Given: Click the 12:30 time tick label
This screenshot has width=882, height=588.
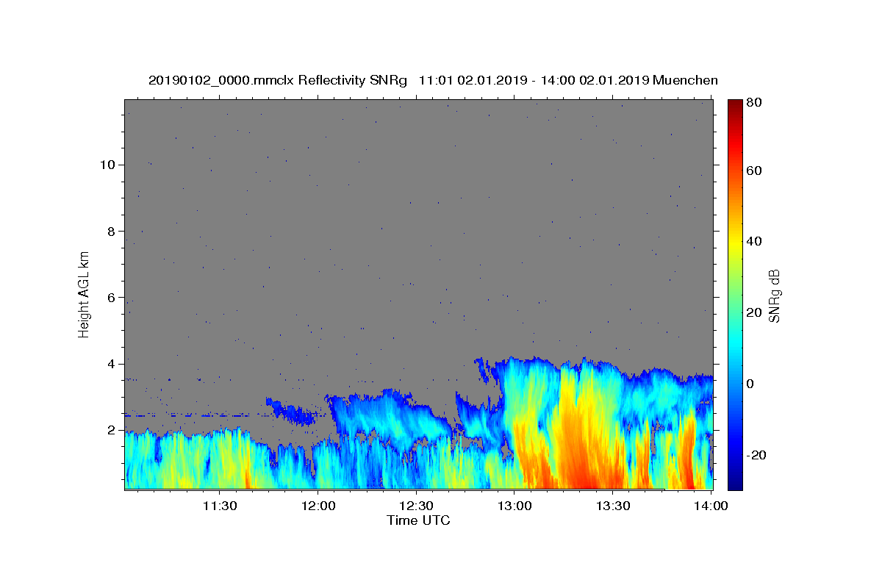Looking at the screenshot, I should (x=416, y=506).
